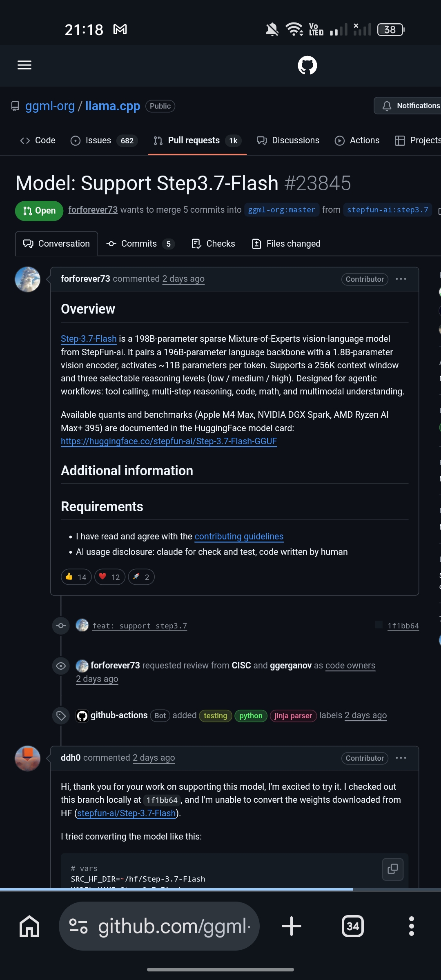Open the browser three-dot menu
This screenshot has height=980, width=441.
pyautogui.click(x=412, y=926)
